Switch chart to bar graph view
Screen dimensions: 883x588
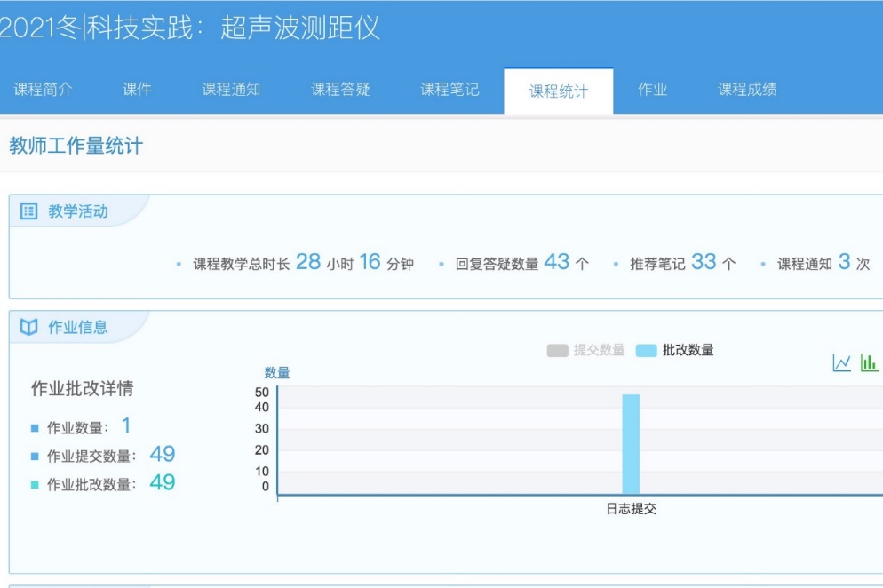click(869, 362)
